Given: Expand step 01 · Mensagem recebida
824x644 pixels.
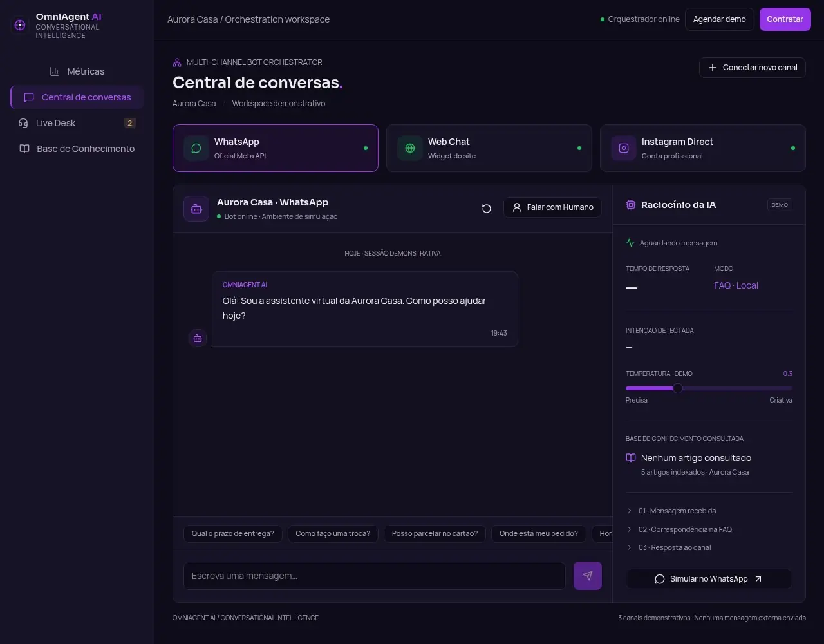Looking at the screenshot, I should point(709,511).
